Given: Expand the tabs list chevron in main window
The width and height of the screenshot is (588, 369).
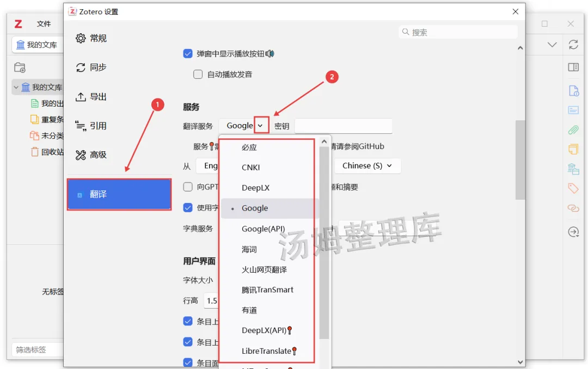Looking at the screenshot, I should click(x=552, y=45).
